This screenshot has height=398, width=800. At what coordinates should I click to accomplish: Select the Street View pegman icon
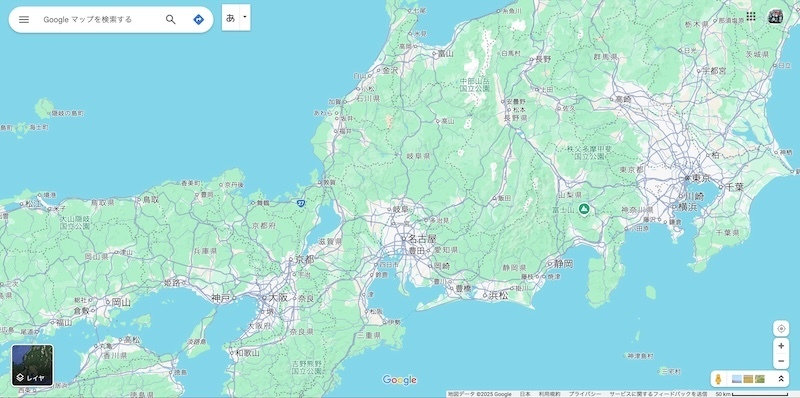coord(718,379)
